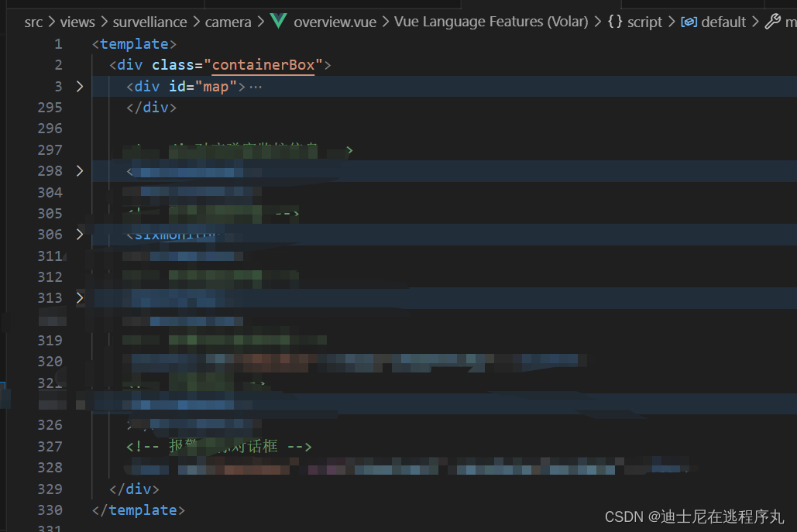Click the class attribute on line 2
The width and height of the screenshot is (797, 532).
pos(173,65)
